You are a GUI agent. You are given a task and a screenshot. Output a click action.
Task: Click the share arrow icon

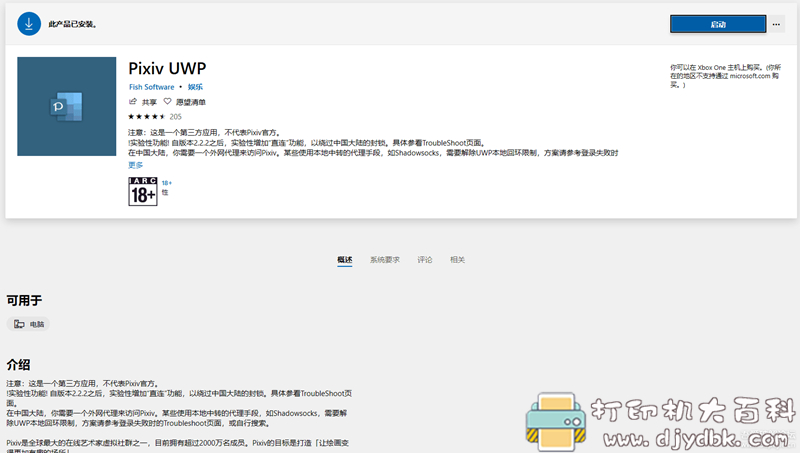click(133, 102)
